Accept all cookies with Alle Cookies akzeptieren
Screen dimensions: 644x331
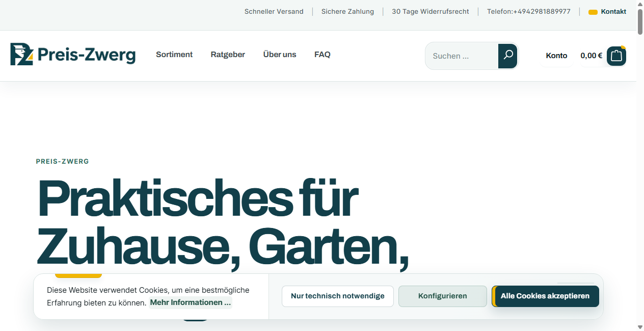(x=545, y=296)
